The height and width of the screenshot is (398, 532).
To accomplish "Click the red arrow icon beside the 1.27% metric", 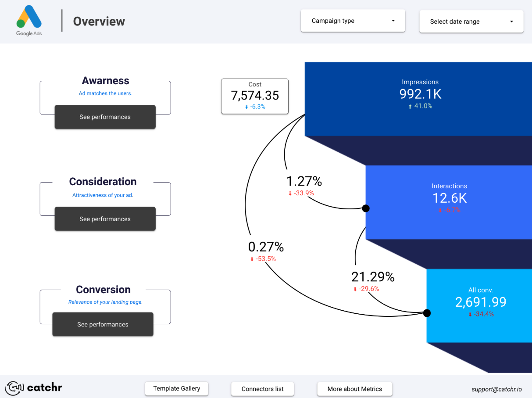I will point(290,193).
